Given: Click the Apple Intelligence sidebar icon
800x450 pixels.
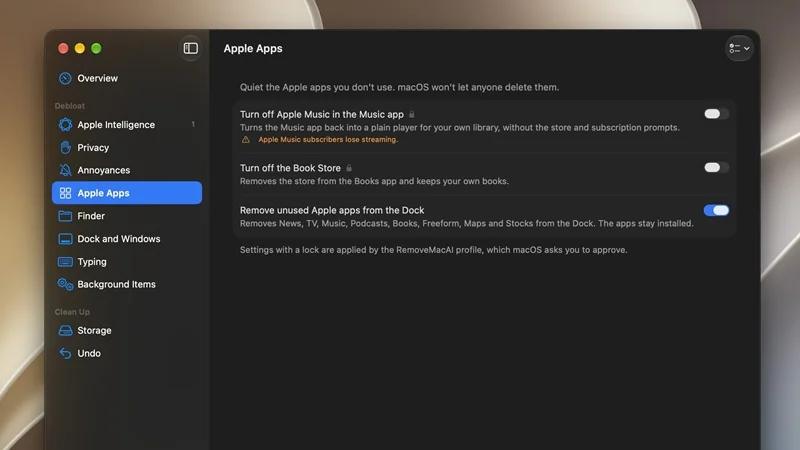Looking at the screenshot, I should (65, 124).
